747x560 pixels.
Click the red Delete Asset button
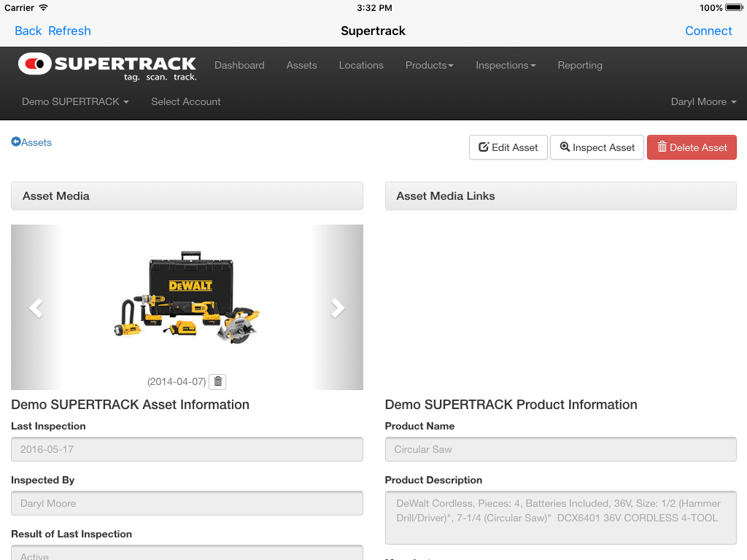coord(692,147)
